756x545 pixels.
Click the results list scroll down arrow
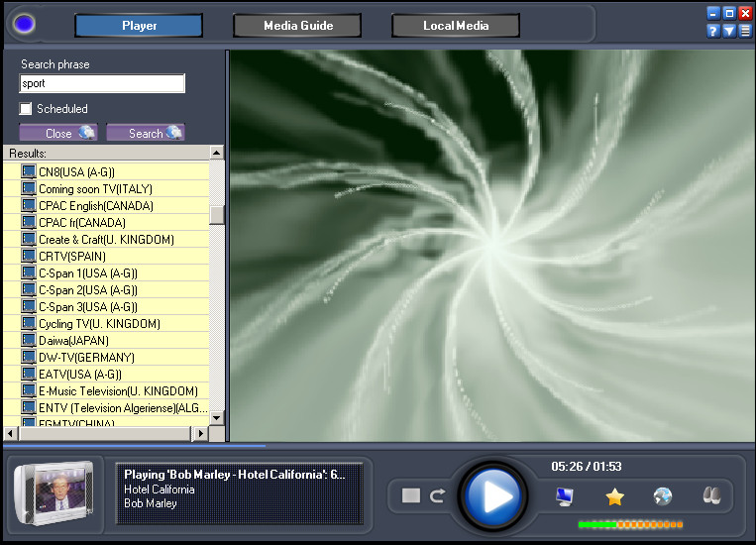click(216, 418)
